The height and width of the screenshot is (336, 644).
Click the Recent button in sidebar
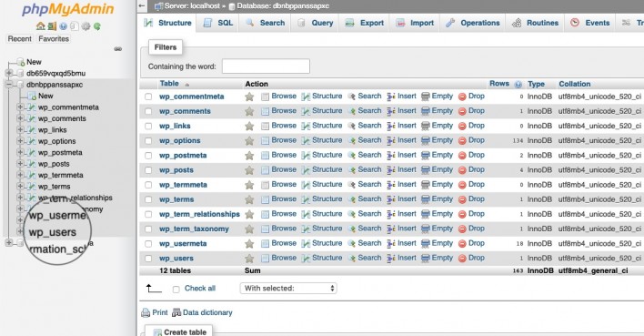pyautogui.click(x=19, y=38)
